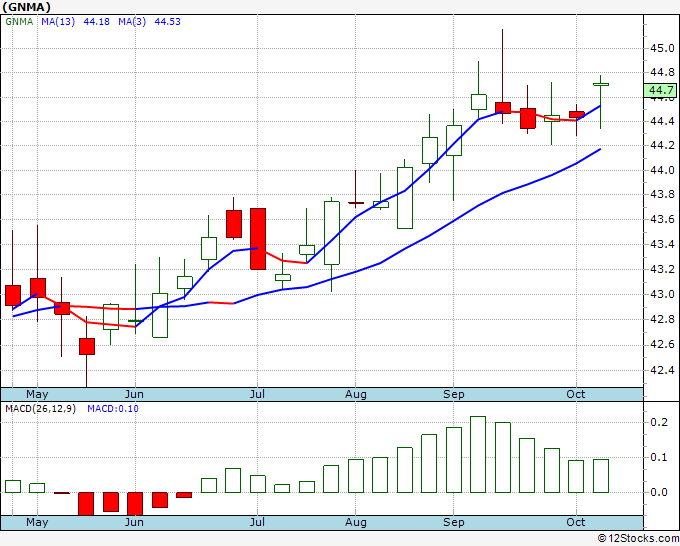
Task: Click the 44.18 moving average value
Action: [x=96, y=22]
